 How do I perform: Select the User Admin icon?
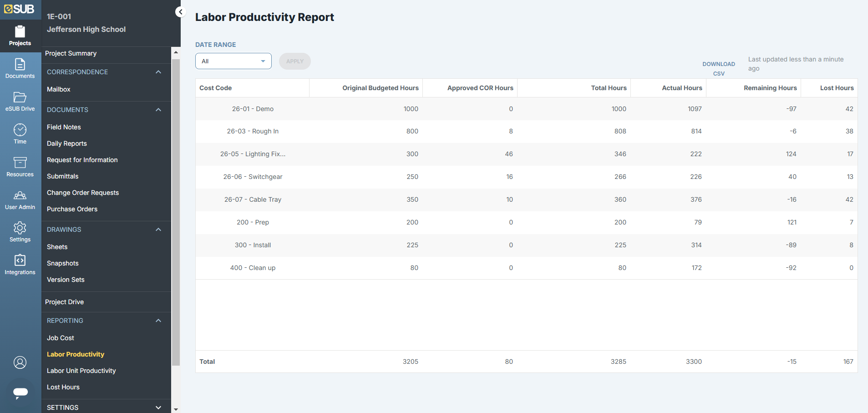tap(20, 199)
